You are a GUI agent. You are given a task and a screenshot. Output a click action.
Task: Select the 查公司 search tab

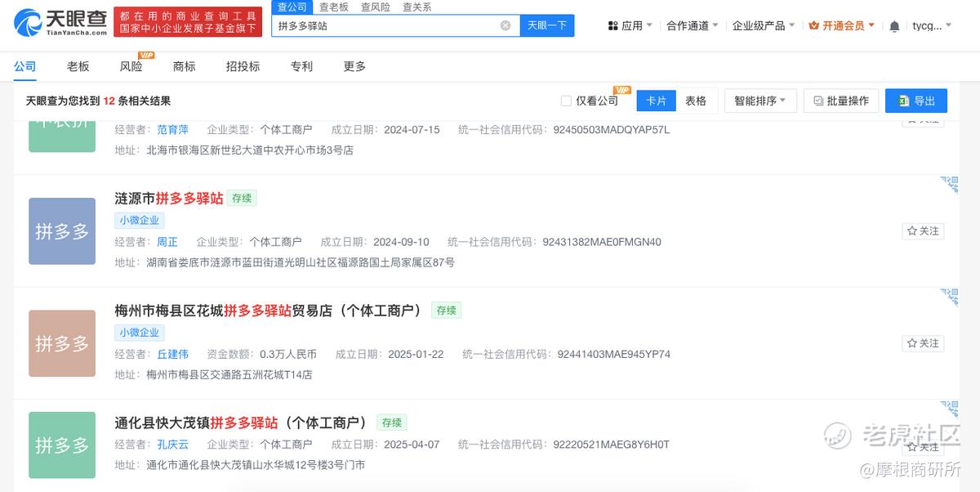pos(292,7)
